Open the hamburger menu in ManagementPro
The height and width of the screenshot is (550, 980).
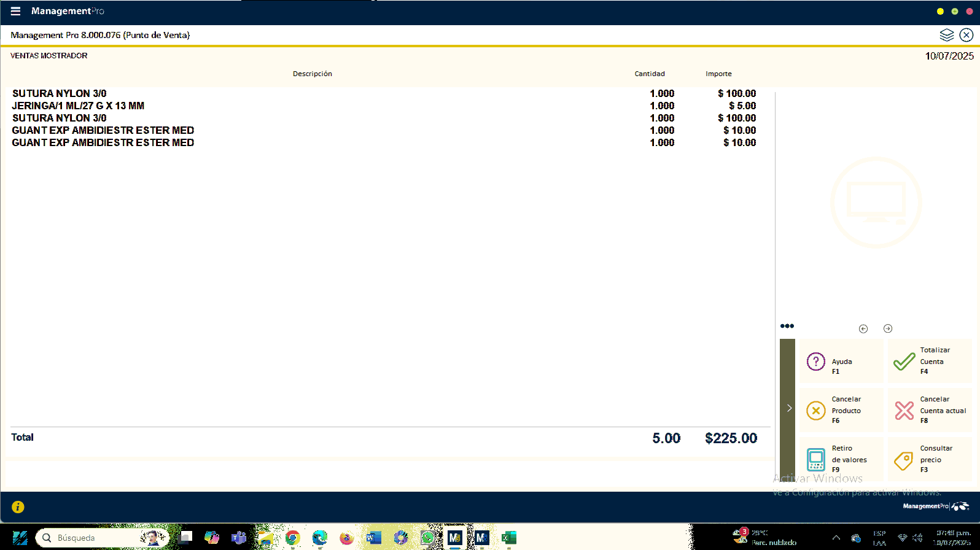click(x=15, y=11)
